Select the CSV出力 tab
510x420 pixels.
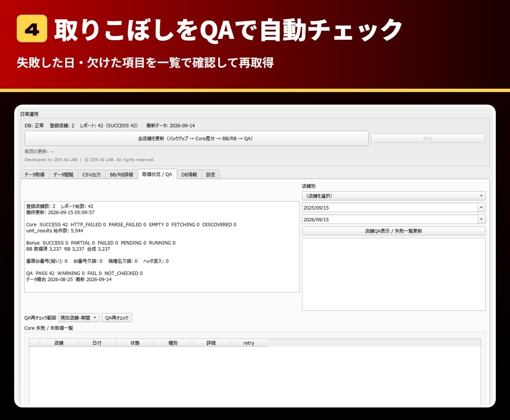point(91,175)
